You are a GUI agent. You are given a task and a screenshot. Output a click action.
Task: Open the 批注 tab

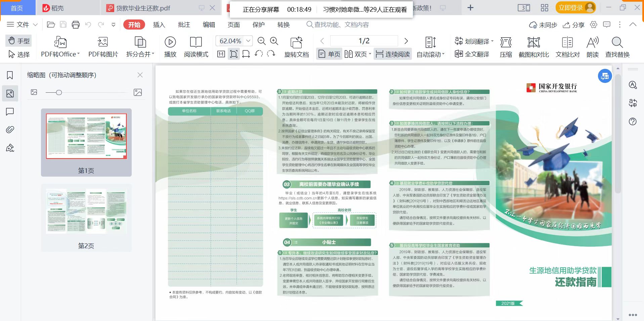coord(184,25)
